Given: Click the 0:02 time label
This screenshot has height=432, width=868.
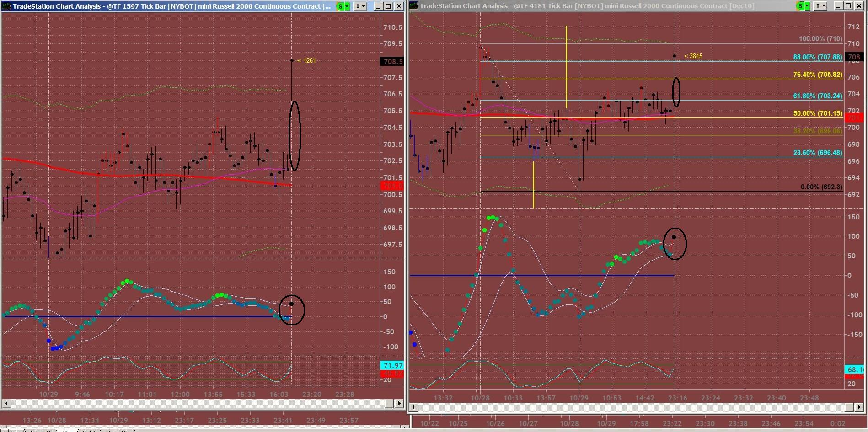Looking at the screenshot, I should [838, 423].
